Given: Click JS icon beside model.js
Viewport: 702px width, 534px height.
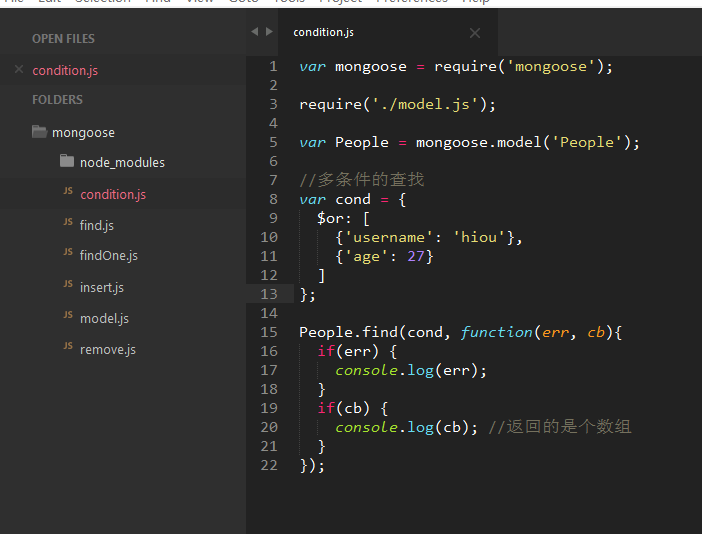Looking at the screenshot, I should 68,315.
